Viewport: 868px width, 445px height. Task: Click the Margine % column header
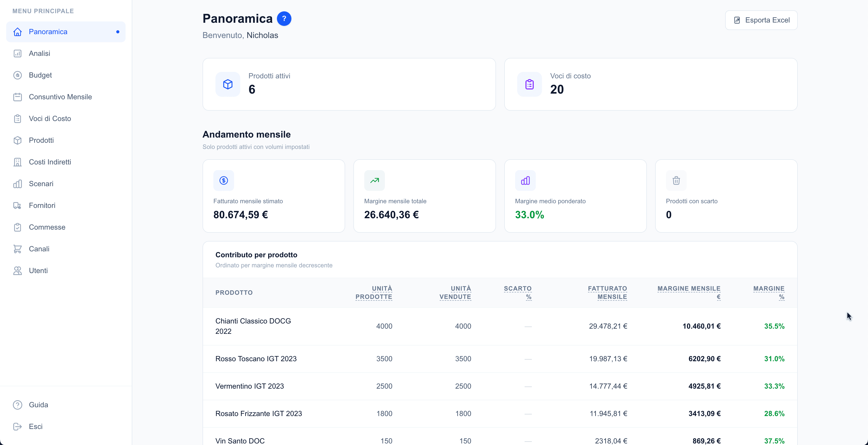pos(769,293)
